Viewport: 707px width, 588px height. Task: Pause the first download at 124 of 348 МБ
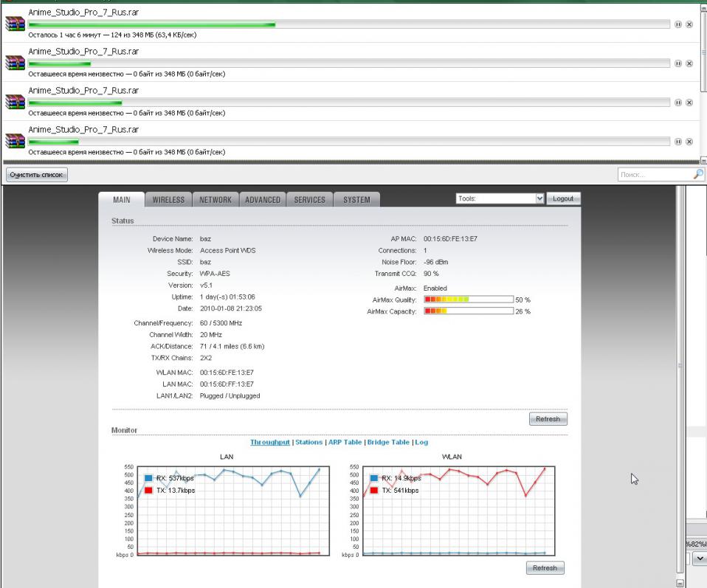[678, 24]
